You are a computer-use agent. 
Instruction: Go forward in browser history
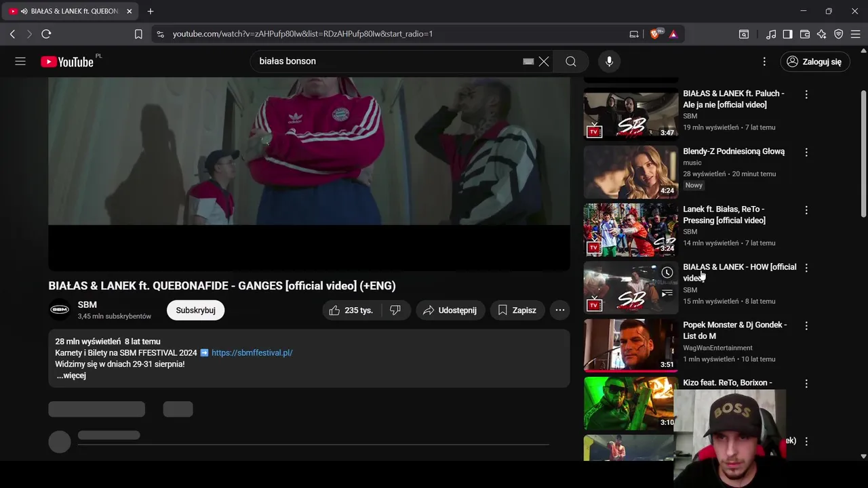coord(29,34)
